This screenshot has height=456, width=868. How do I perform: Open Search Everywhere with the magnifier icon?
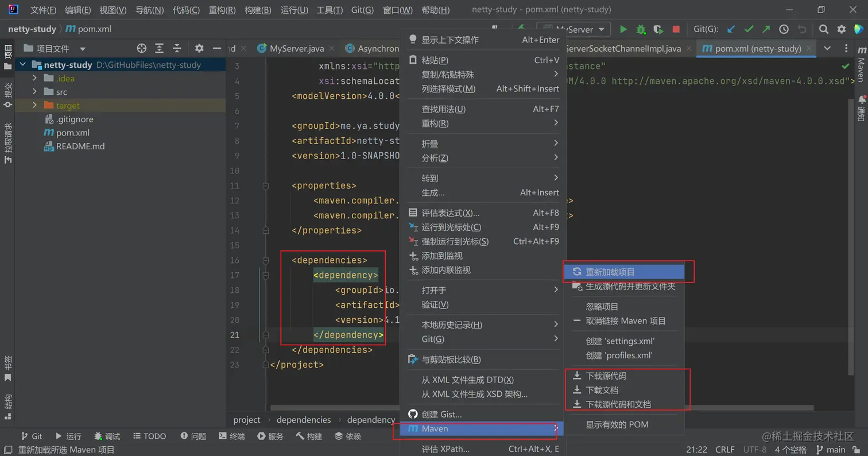[x=824, y=29]
